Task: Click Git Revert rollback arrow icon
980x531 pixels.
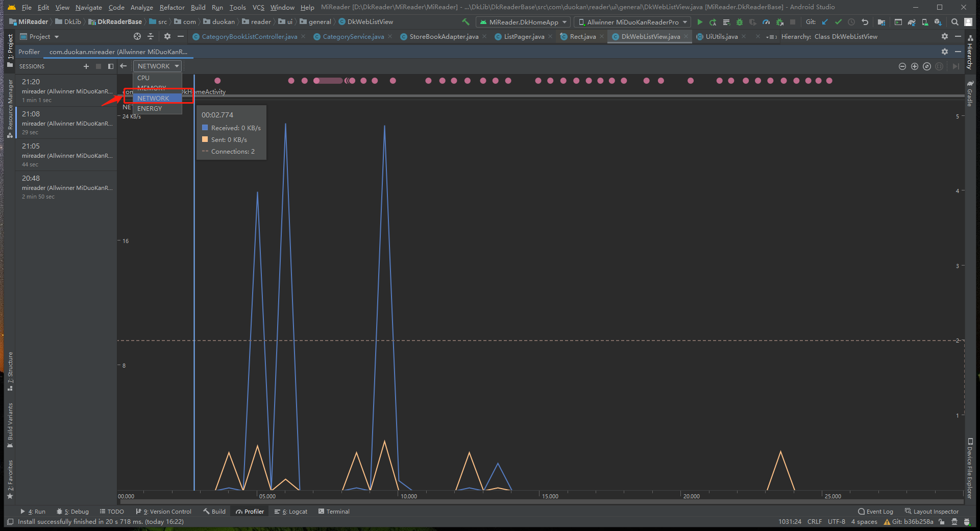Action: click(x=865, y=22)
